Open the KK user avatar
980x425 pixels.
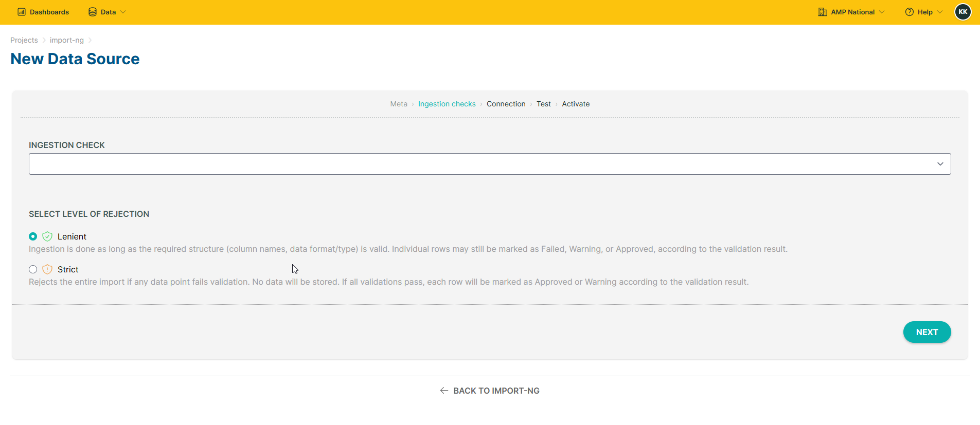963,12
